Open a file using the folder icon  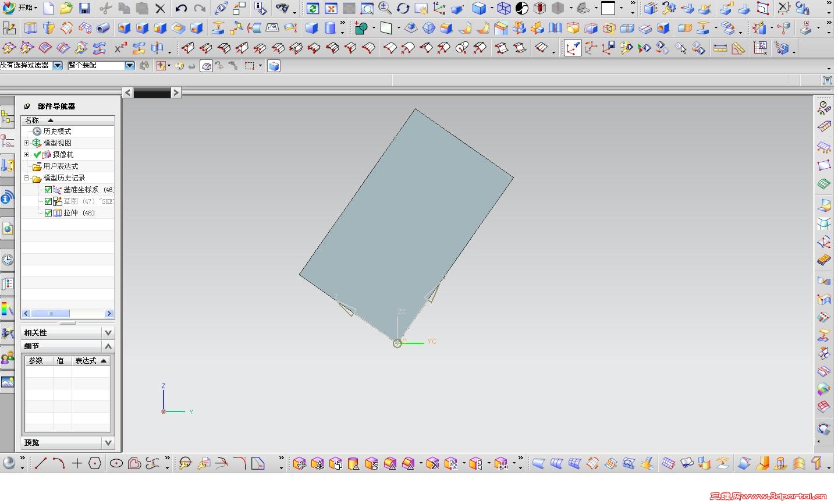tap(66, 8)
